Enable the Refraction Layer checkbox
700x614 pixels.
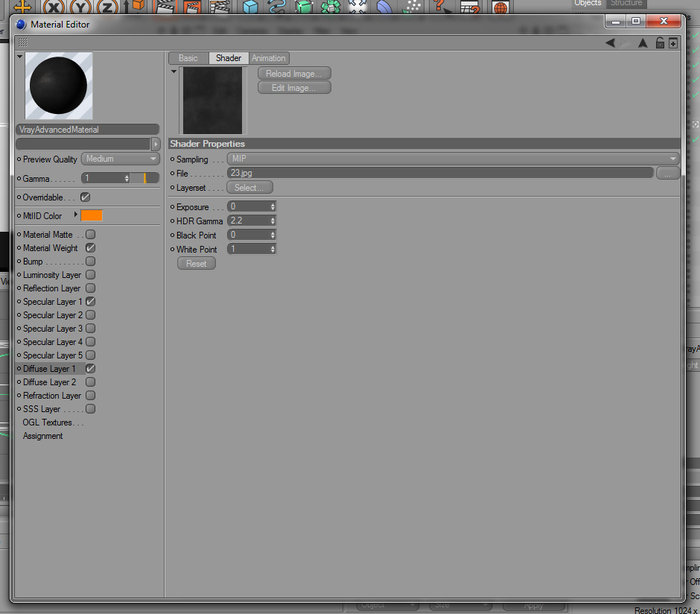90,395
